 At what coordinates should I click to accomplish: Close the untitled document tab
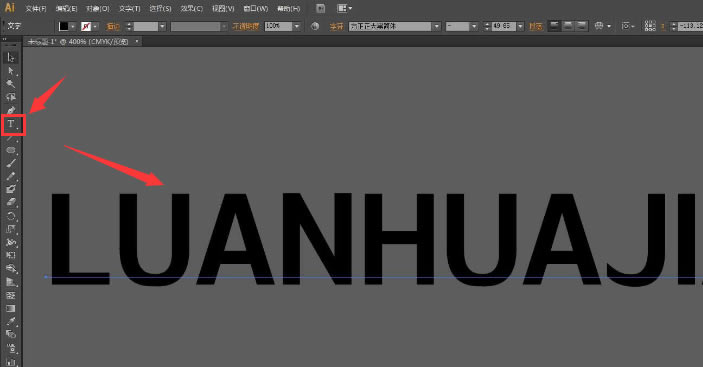click(137, 42)
